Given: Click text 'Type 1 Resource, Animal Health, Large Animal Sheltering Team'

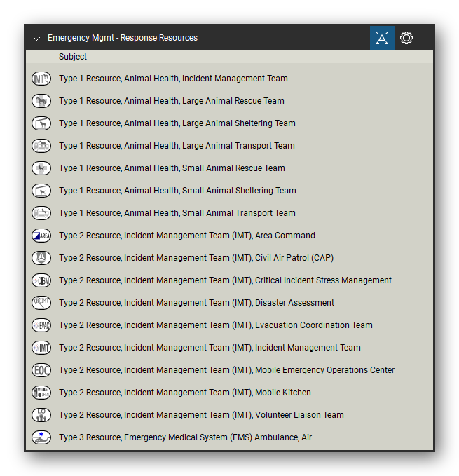Looking at the screenshot, I should [177, 123].
